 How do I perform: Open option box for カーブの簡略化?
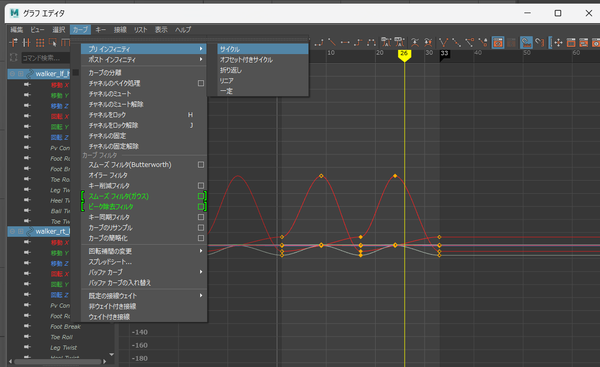pos(201,238)
